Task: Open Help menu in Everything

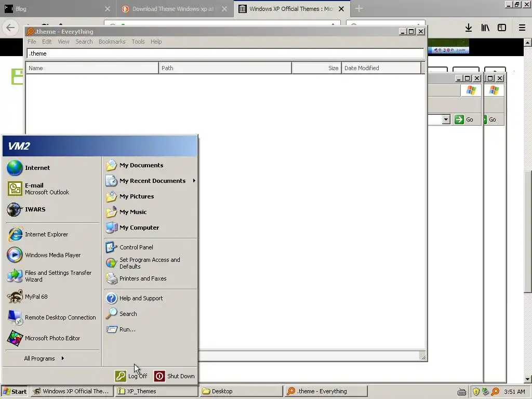Action: pos(156,42)
